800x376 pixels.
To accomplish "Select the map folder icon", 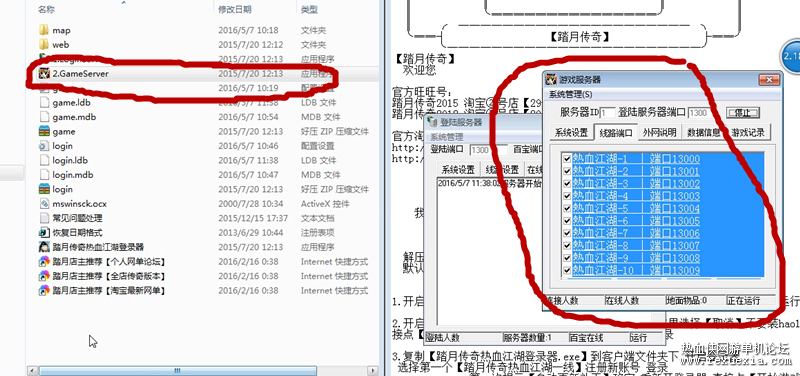I will pyautogui.click(x=44, y=30).
